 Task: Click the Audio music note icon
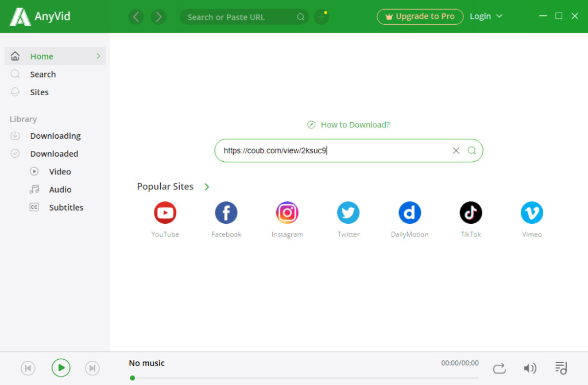pos(34,189)
